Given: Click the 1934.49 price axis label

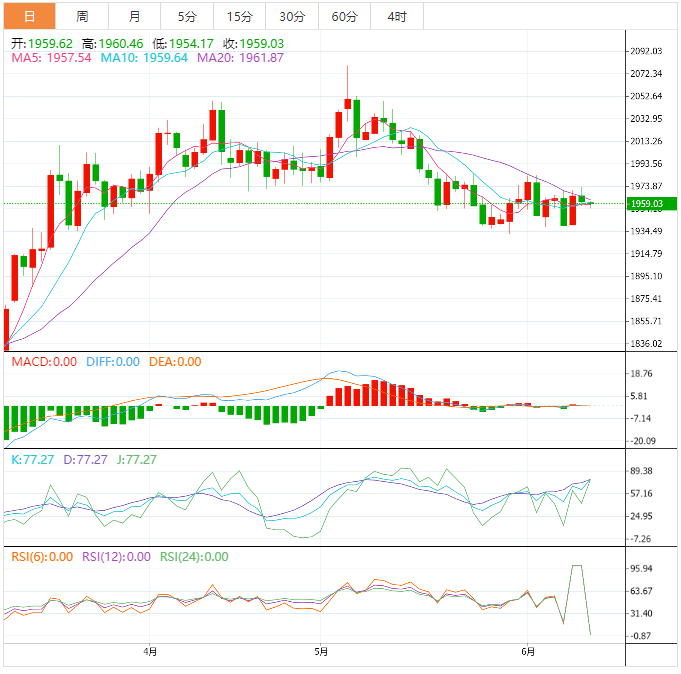Looking at the screenshot, I should click(x=646, y=231).
